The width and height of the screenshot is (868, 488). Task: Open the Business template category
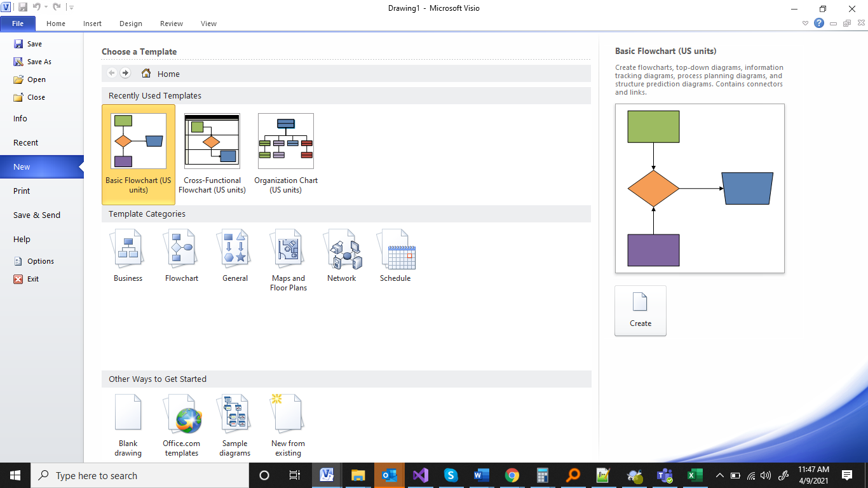[128, 256]
